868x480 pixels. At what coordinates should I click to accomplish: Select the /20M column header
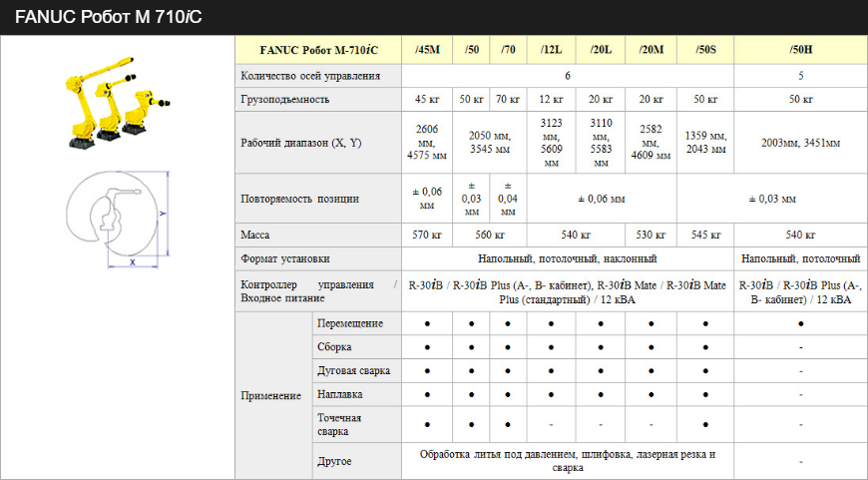coord(651,50)
